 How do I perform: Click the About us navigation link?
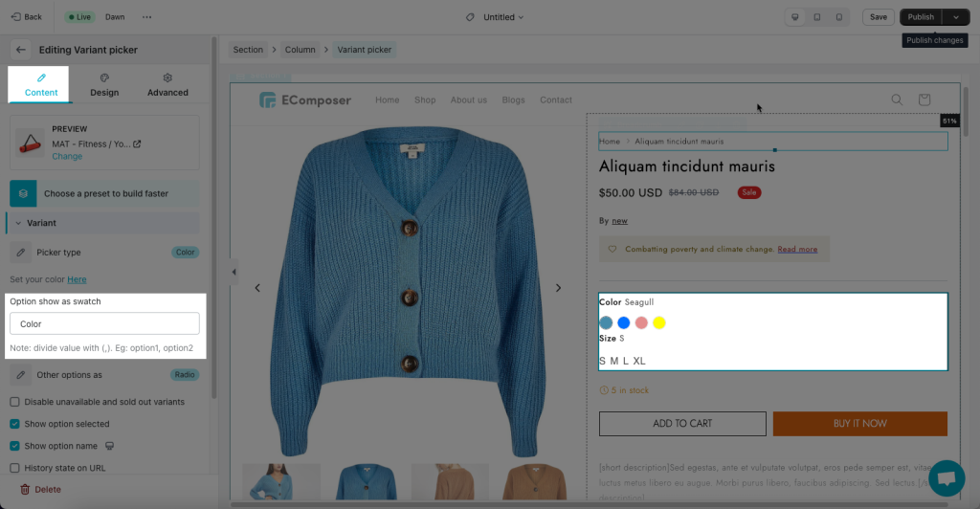pyautogui.click(x=469, y=100)
